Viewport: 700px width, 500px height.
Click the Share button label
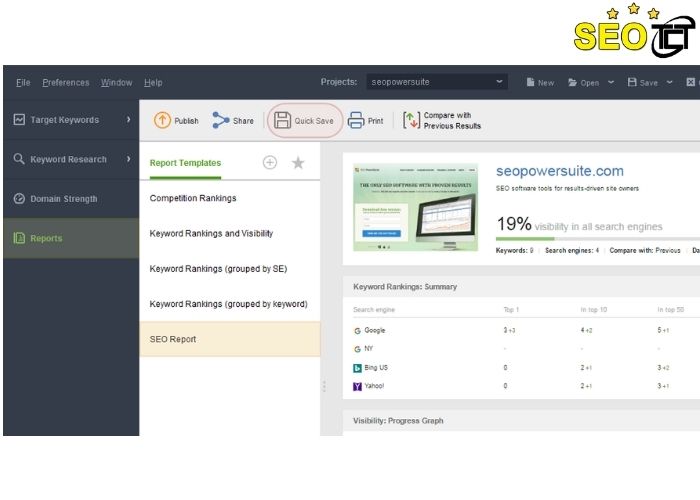coord(243,121)
